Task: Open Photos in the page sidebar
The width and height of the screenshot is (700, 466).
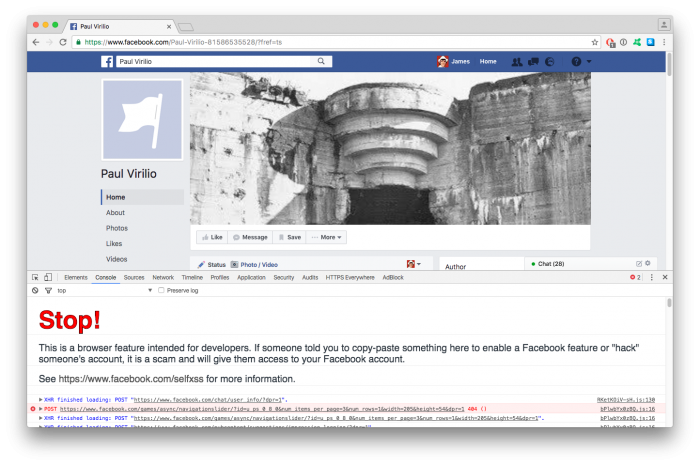Action: click(x=117, y=228)
